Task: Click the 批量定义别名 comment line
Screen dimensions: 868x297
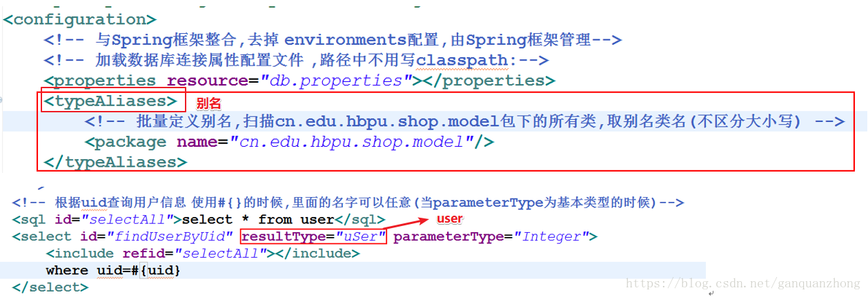Action: [465, 122]
